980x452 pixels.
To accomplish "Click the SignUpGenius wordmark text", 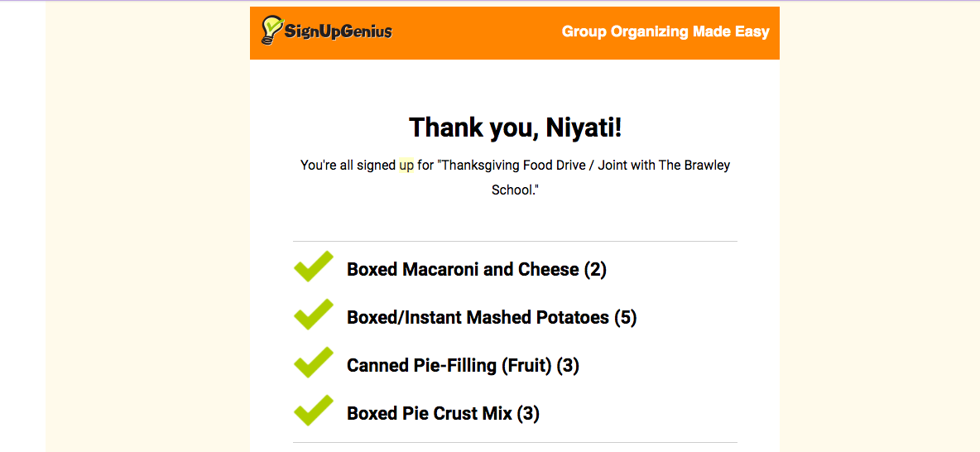I will [x=338, y=32].
